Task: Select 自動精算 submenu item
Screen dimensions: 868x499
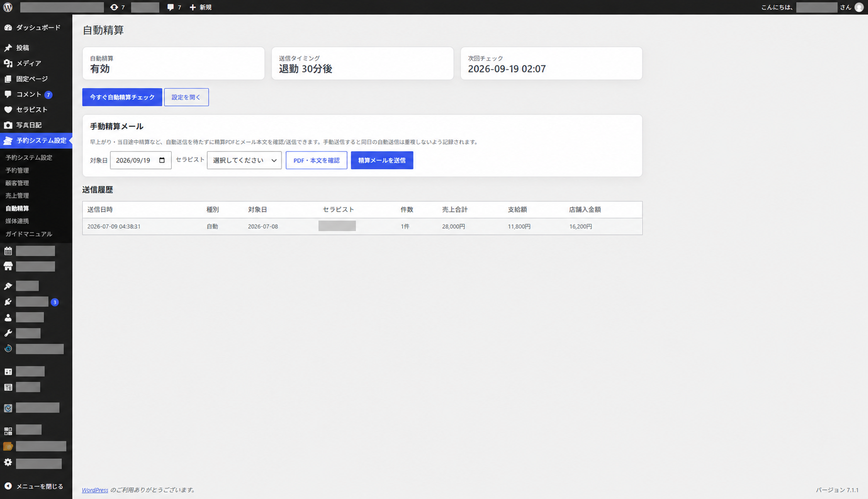Action: click(17, 208)
